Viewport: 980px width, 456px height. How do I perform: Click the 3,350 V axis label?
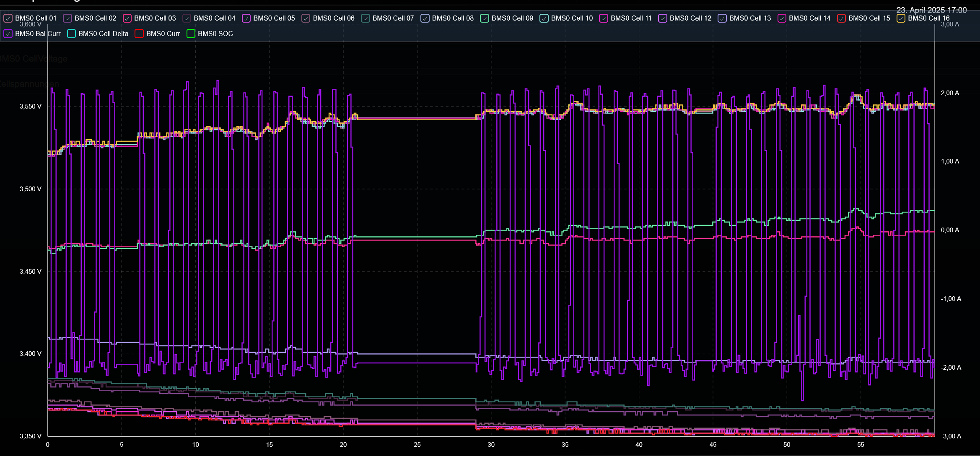31,436
